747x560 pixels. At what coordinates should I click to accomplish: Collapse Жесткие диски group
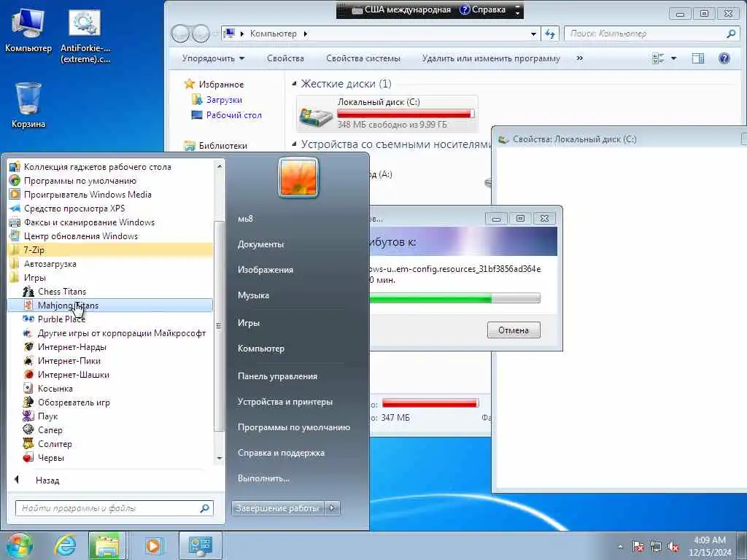(x=295, y=84)
